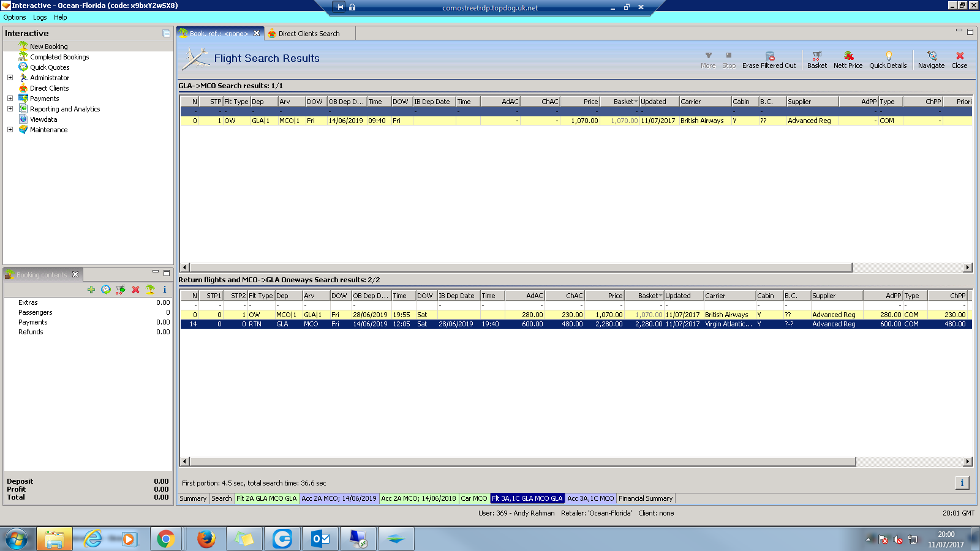980x551 pixels.
Task: Select the British Airways GLA to MCO row
Action: pos(576,121)
